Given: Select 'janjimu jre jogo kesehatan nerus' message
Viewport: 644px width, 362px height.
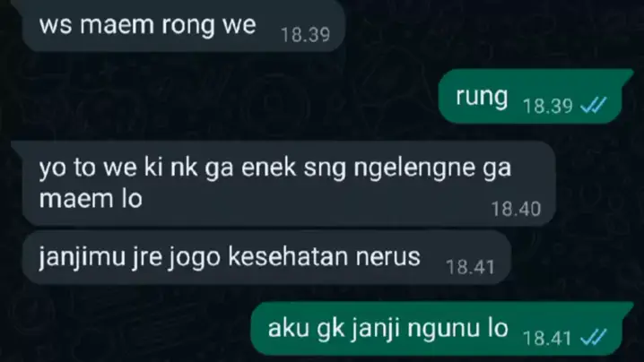Looking at the screenshot, I should tap(267, 257).
